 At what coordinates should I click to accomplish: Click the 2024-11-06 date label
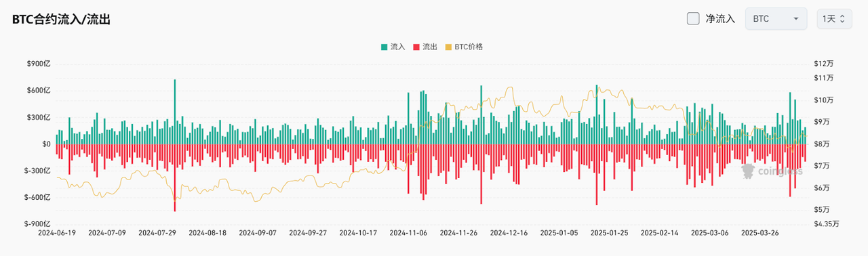pyautogui.click(x=408, y=232)
